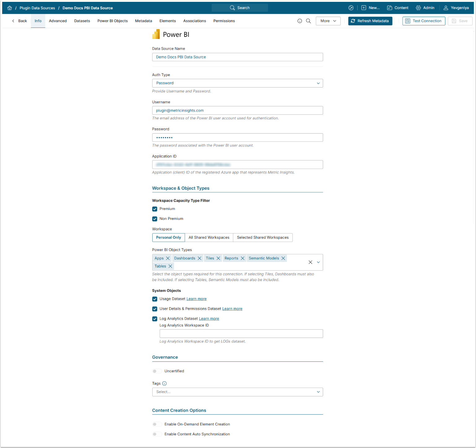This screenshot has height=448, width=476.
Task: Open the Datasets tab
Action: pos(82,21)
